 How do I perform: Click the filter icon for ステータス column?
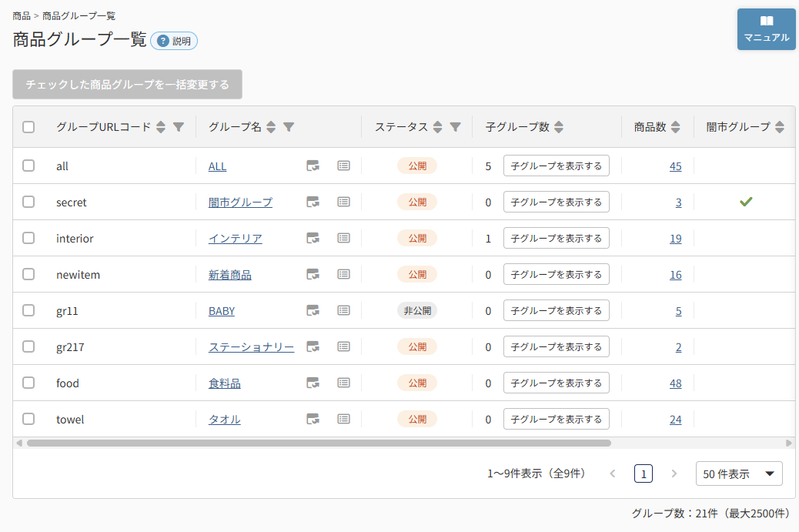455,127
